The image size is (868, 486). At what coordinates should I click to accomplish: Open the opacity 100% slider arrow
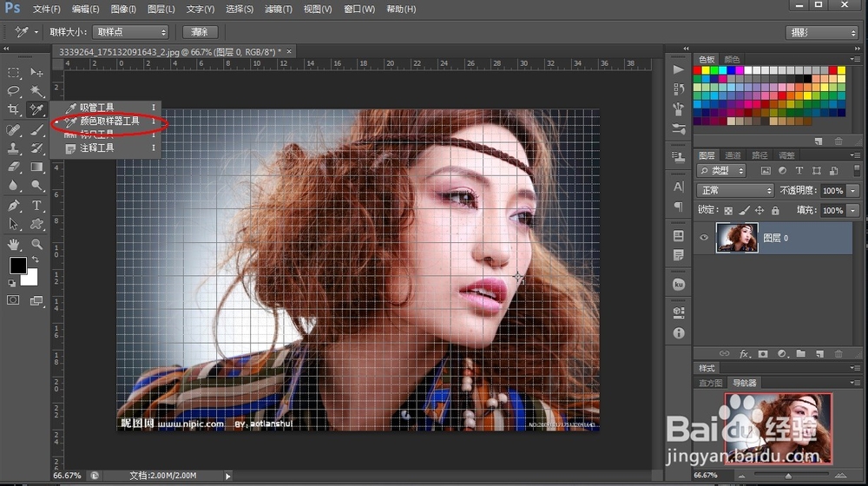853,190
